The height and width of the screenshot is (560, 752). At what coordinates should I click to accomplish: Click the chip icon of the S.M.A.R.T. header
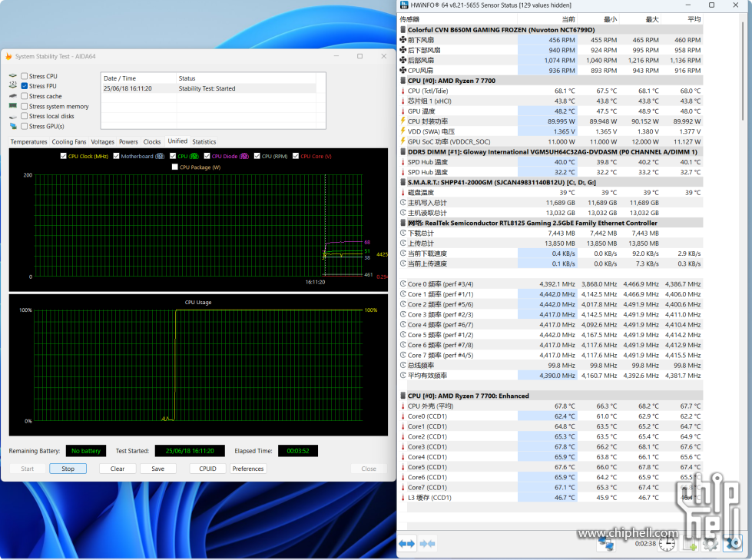403,182
